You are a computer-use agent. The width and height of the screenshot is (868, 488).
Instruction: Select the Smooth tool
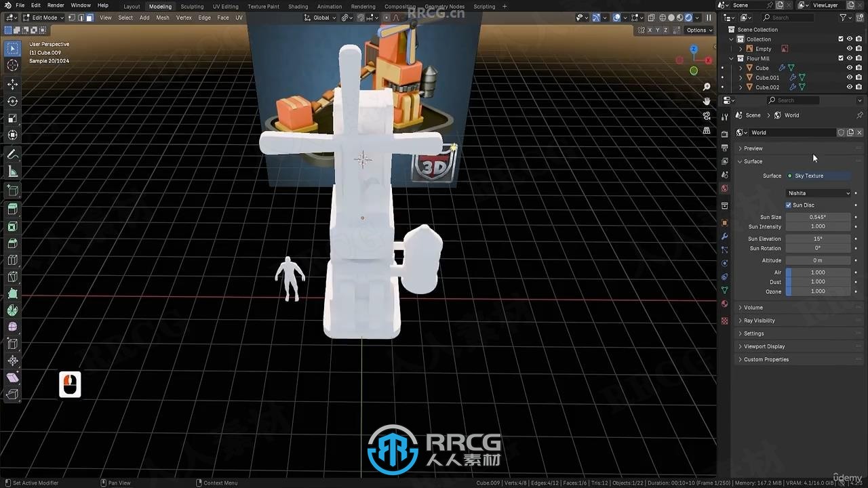(x=13, y=327)
